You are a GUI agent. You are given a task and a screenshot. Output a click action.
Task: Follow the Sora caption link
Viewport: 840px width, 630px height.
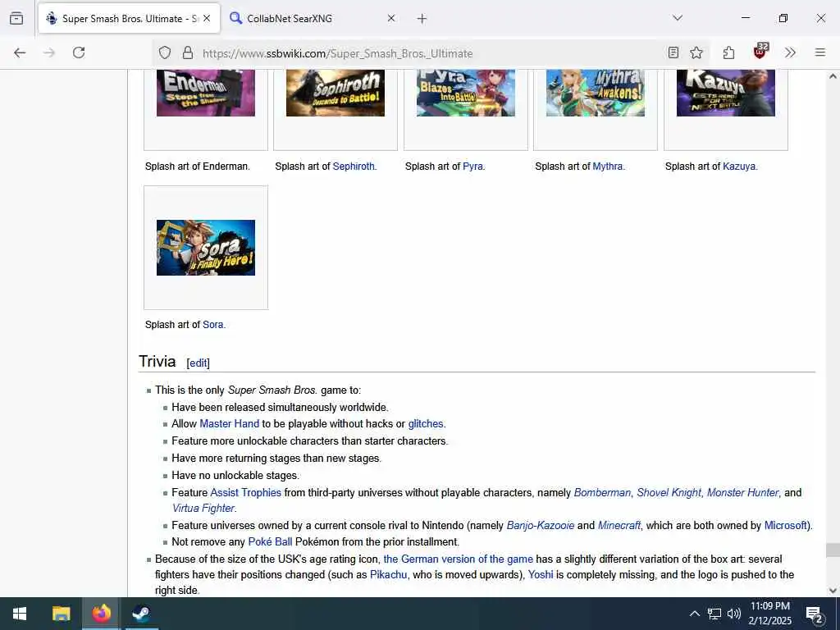point(212,325)
